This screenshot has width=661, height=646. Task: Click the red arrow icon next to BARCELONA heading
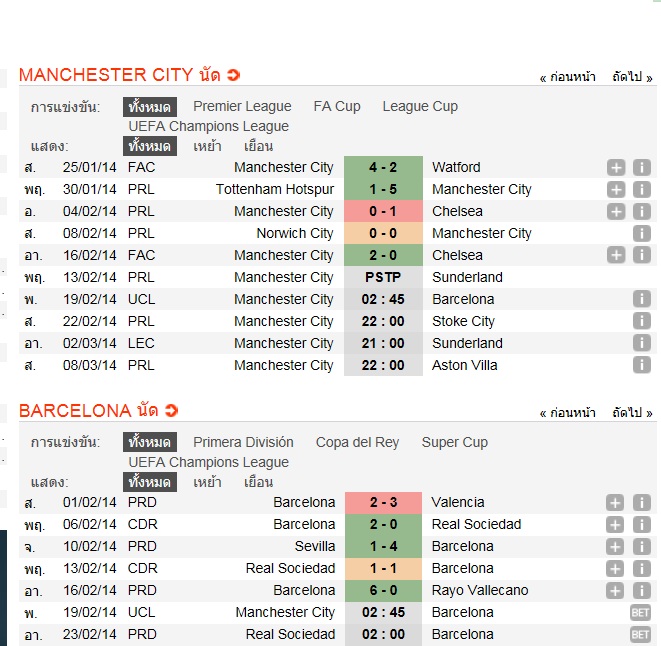[x=171, y=411]
